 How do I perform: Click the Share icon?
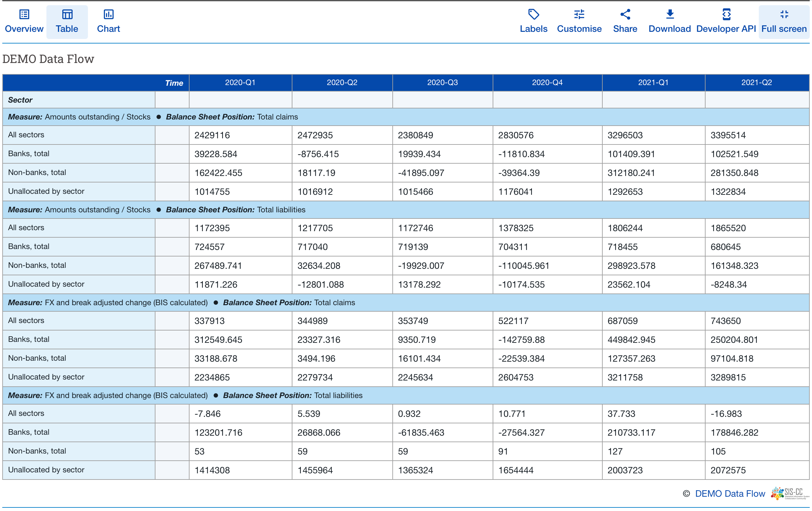click(x=625, y=14)
